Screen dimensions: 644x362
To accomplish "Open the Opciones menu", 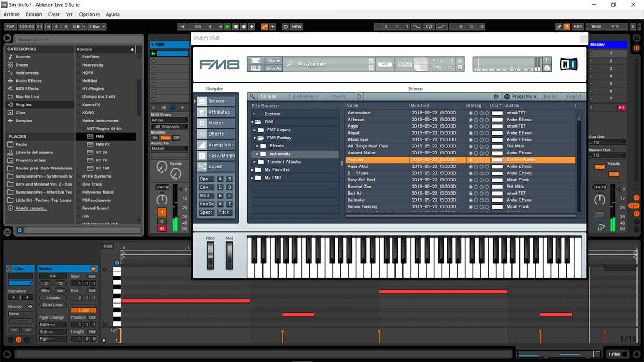I will (x=90, y=14).
